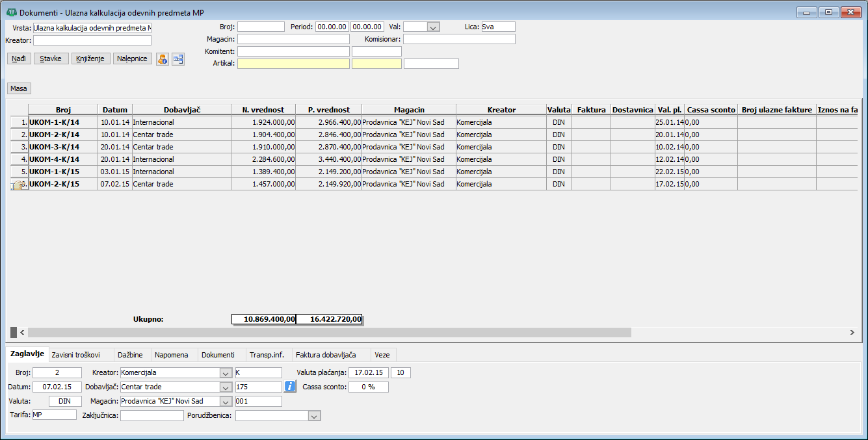The image size is (868, 440).
Task: Click the hand icon on row 6
Action: point(18,185)
